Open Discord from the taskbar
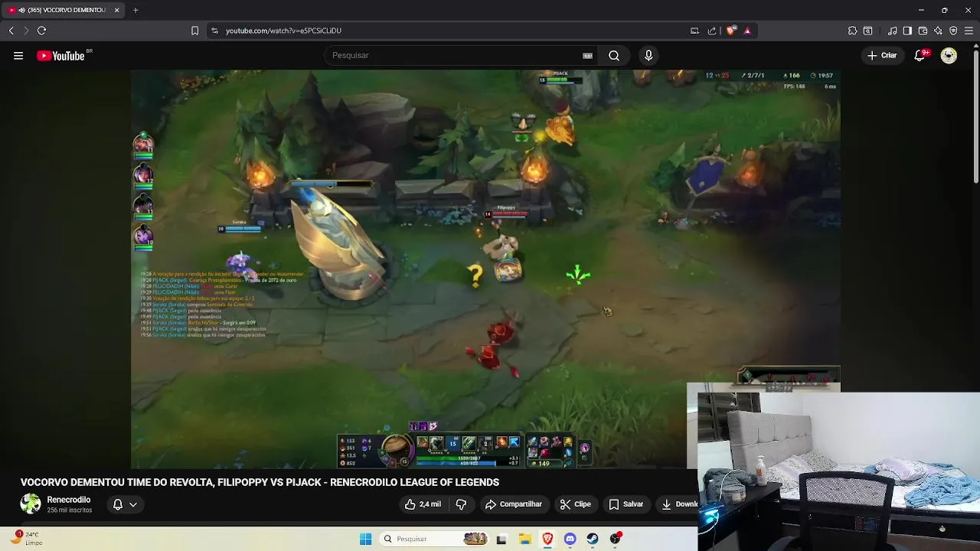The height and width of the screenshot is (551, 980). [570, 539]
